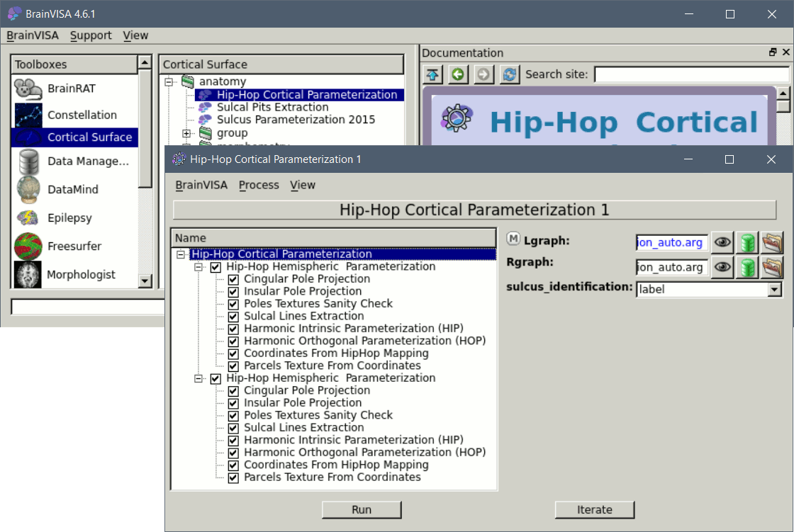Click the Documentation reload icon
The width and height of the screenshot is (794, 532).
tap(509, 74)
